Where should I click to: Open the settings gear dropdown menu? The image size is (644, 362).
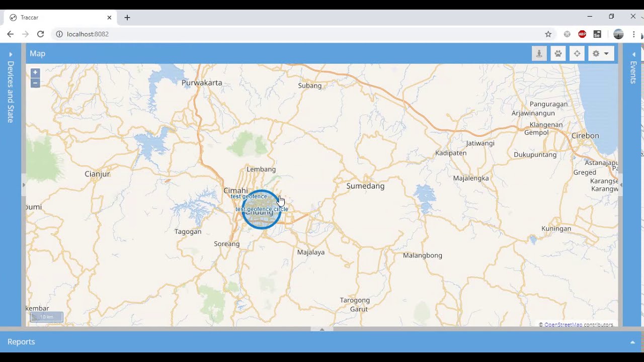tap(601, 53)
